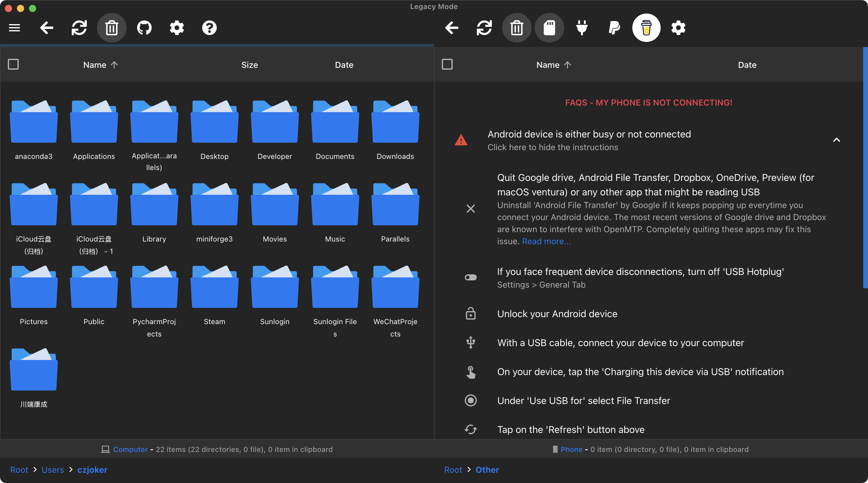Click the plug MTP mode icon

point(582,28)
